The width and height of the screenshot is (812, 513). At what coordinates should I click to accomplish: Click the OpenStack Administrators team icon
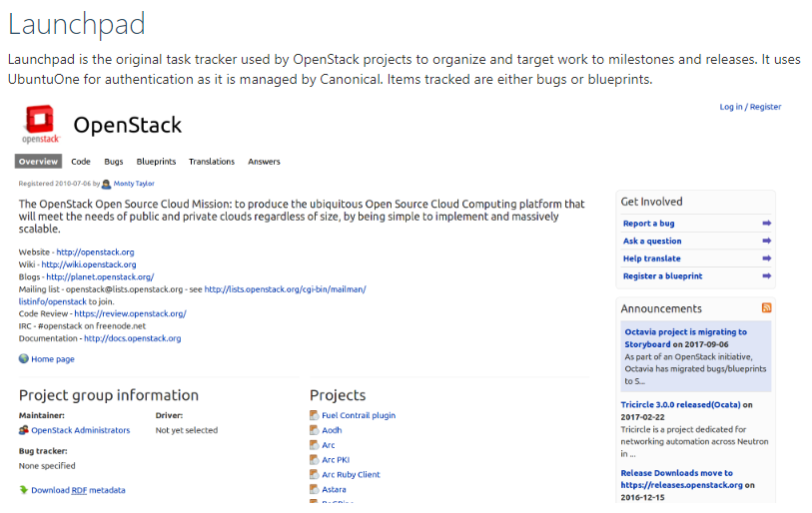click(24, 430)
